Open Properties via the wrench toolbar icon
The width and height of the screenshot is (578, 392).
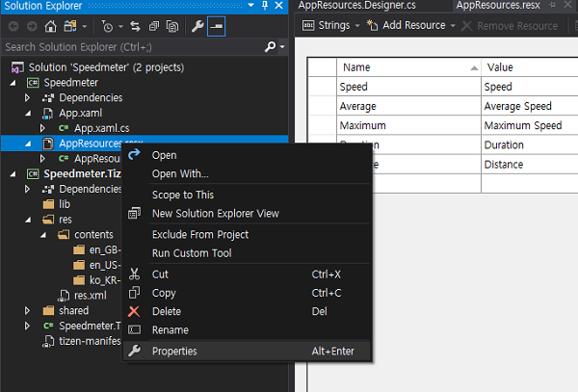pos(195,26)
